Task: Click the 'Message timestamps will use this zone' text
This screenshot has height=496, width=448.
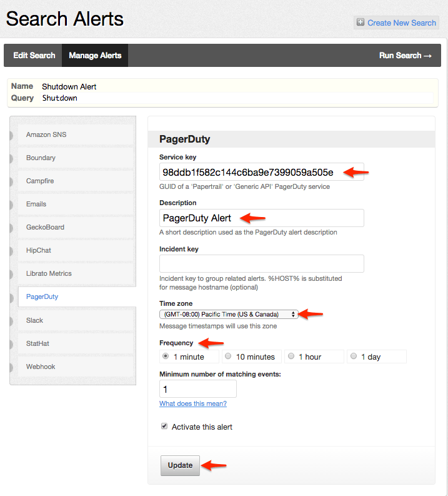Action: (x=218, y=326)
